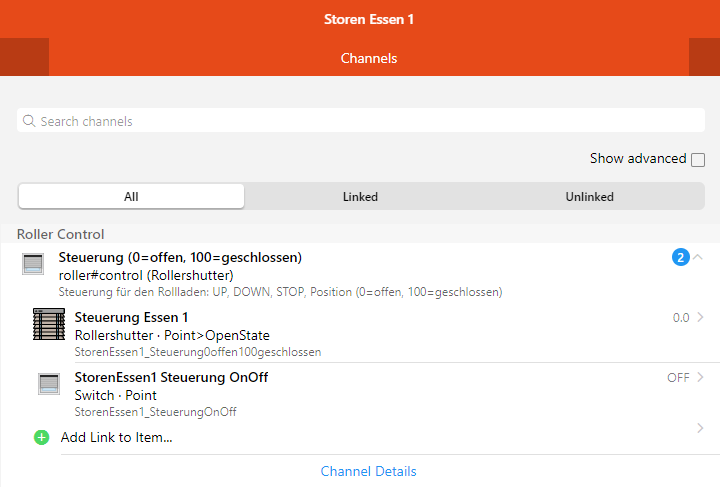Select StorenEssen1 Steuerung OnOff item title
Screen dimensions: 720x487
tap(171, 377)
